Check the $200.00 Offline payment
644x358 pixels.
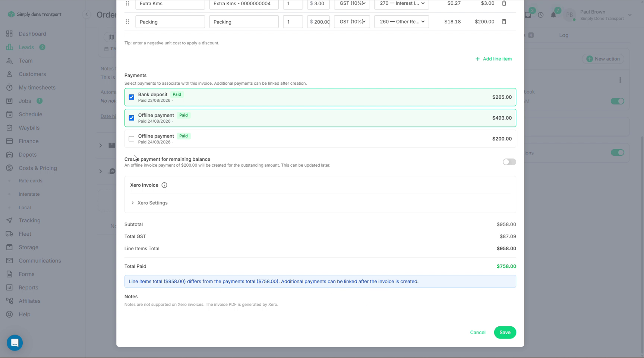pyautogui.click(x=132, y=139)
